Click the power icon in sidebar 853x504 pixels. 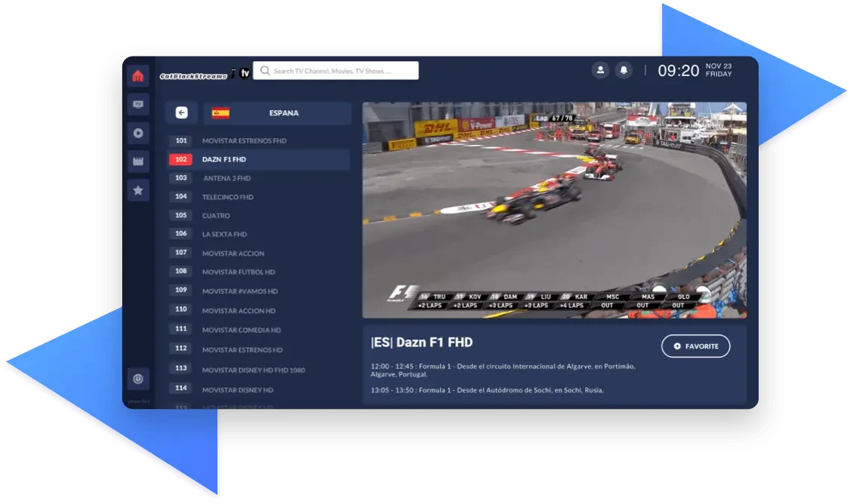pos(137,379)
